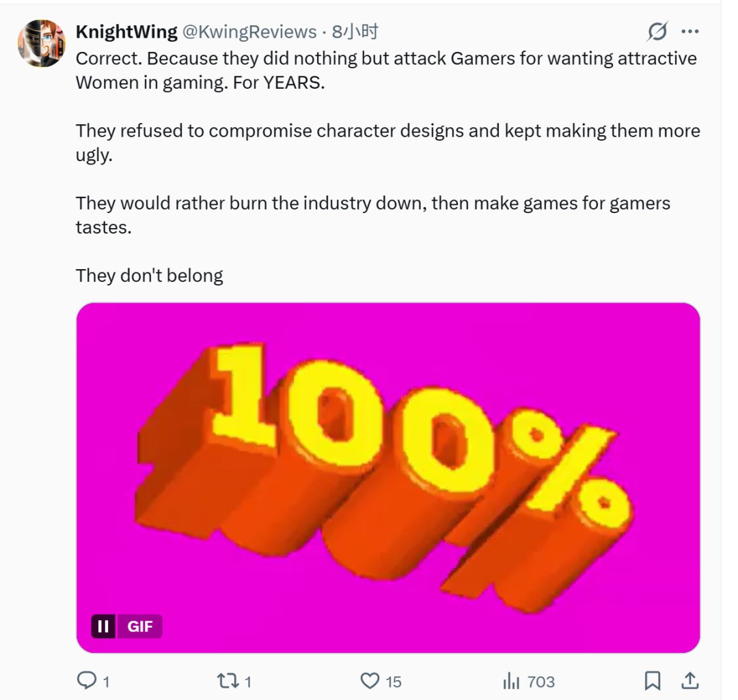738x700 pixels.
Task: Click the Grok slashed-circle icon
Action: (657, 31)
